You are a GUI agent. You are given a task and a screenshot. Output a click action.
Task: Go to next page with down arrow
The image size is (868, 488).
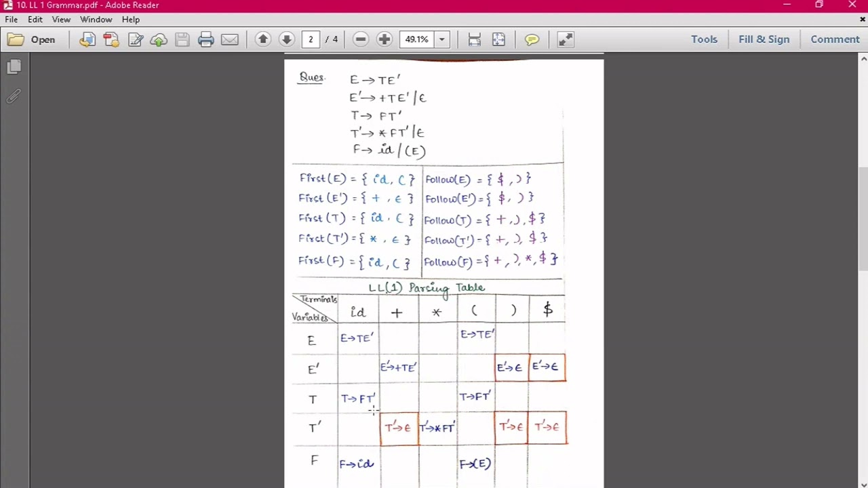tap(287, 39)
